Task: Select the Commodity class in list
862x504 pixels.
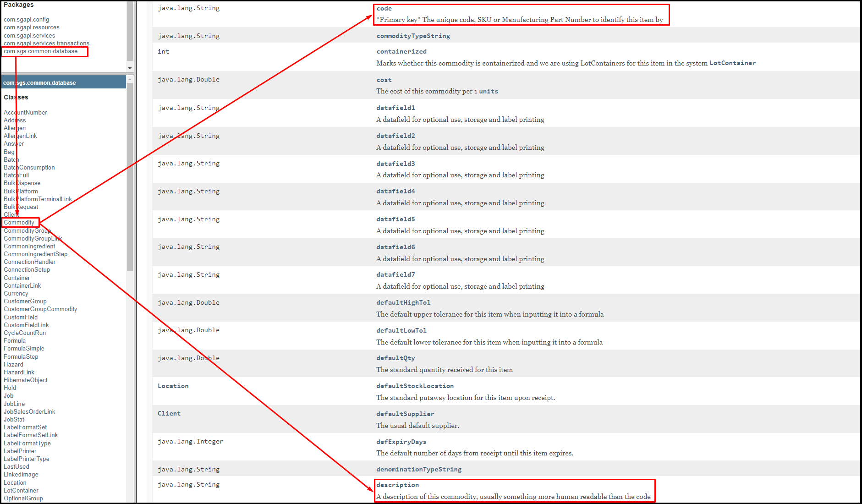Action: tap(19, 223)
